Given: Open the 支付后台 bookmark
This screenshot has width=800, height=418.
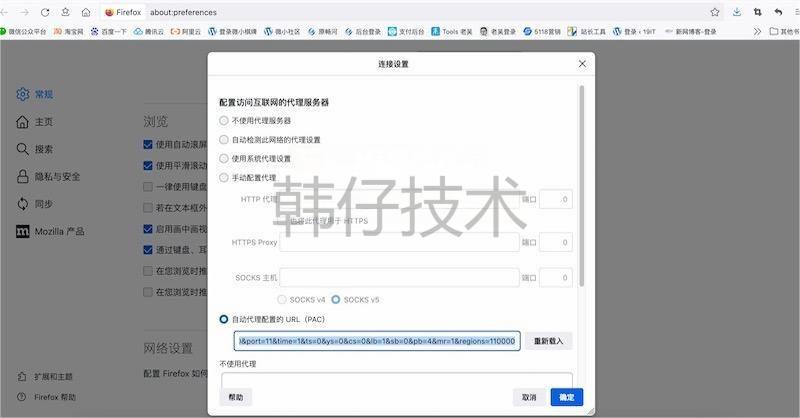Looking at the screenshot, I should click(406, 32).
